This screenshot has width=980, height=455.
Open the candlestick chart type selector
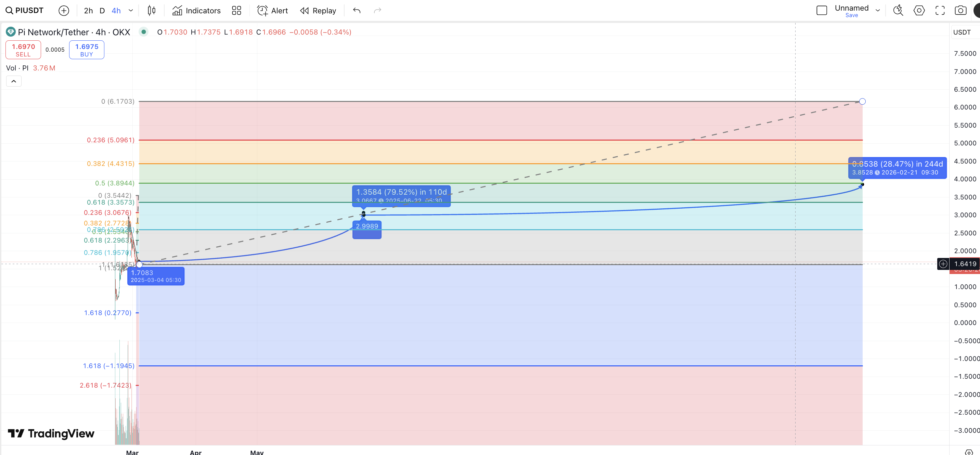point(151,11)
